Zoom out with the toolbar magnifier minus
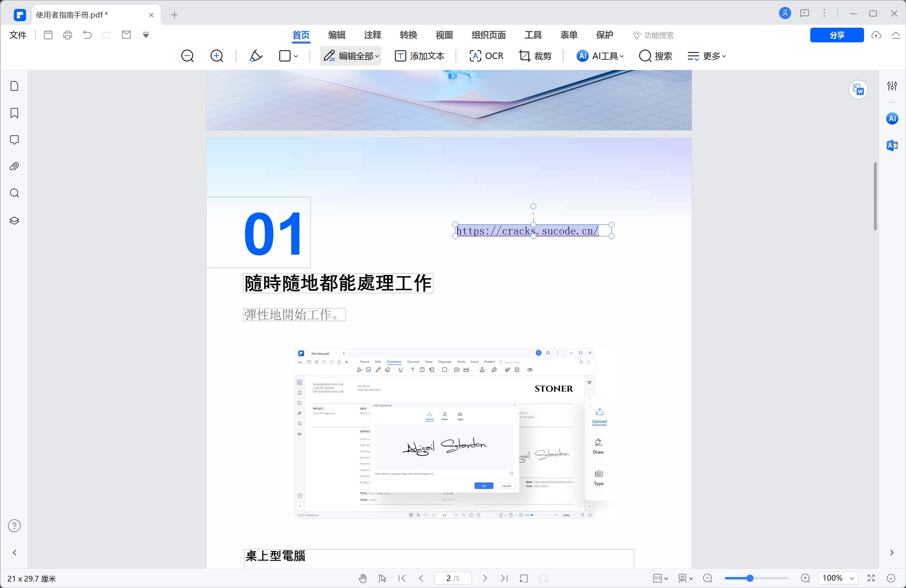The width and height of the screenshot is (906, 588). pyautogui.click(x=187, y=56)
